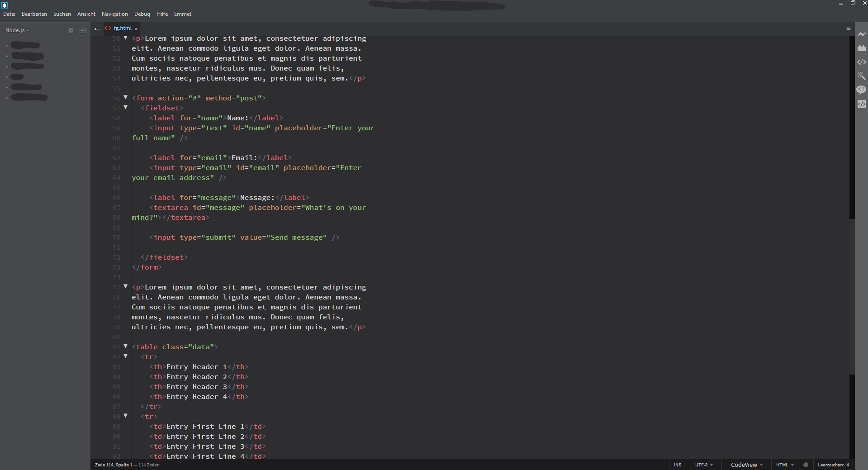
Task: Collapse the paragraph fold on line 50
Action: (x=126, y=38)
